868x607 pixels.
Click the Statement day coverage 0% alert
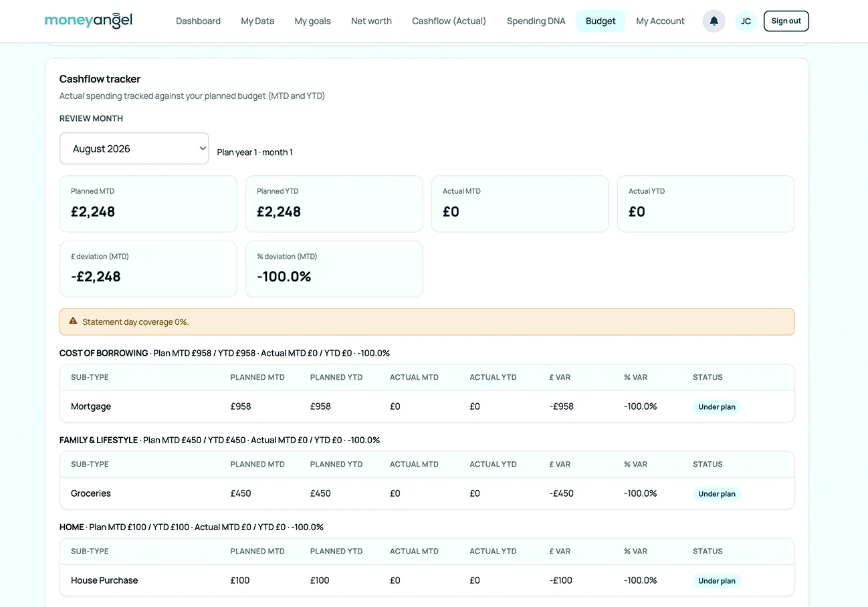(427, 322)
